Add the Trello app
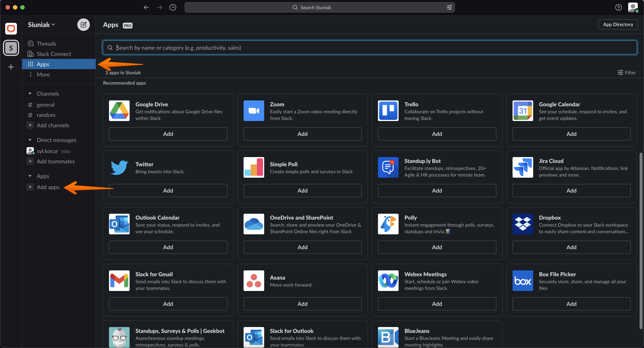 pyautogui.click(x=437, y=134)
